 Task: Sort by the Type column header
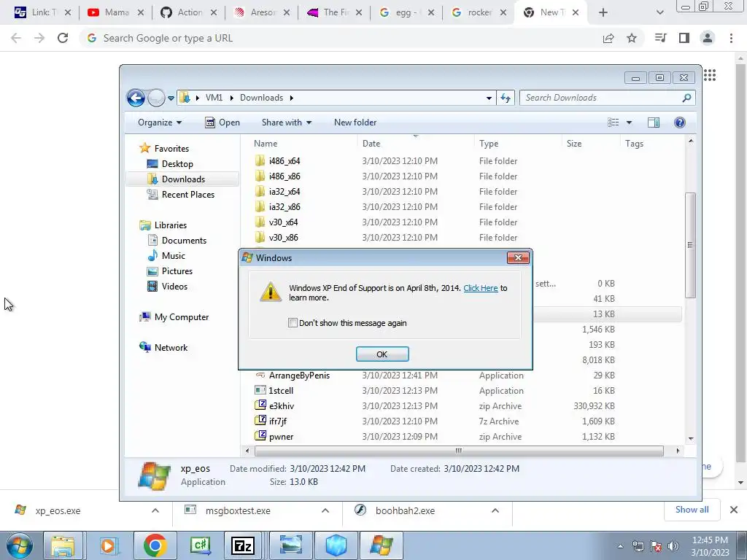point(489,144)
